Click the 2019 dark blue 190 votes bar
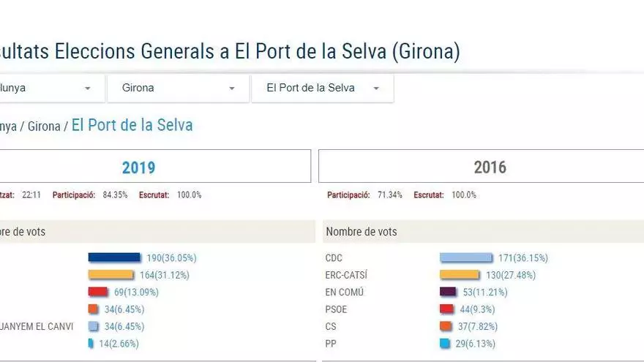Image resolution: width=644 pixels, height=362 pixels. [114, 257]
